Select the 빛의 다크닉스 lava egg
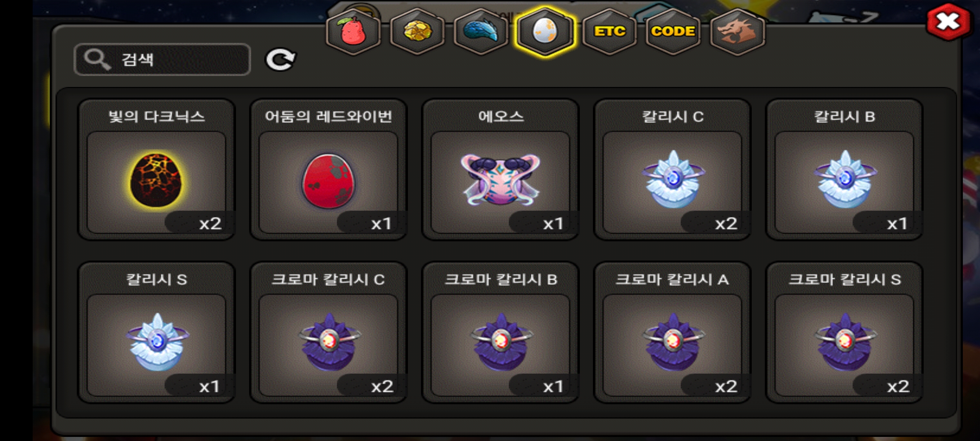Viewport: 980px width, 441px height. tap(156, 169)
